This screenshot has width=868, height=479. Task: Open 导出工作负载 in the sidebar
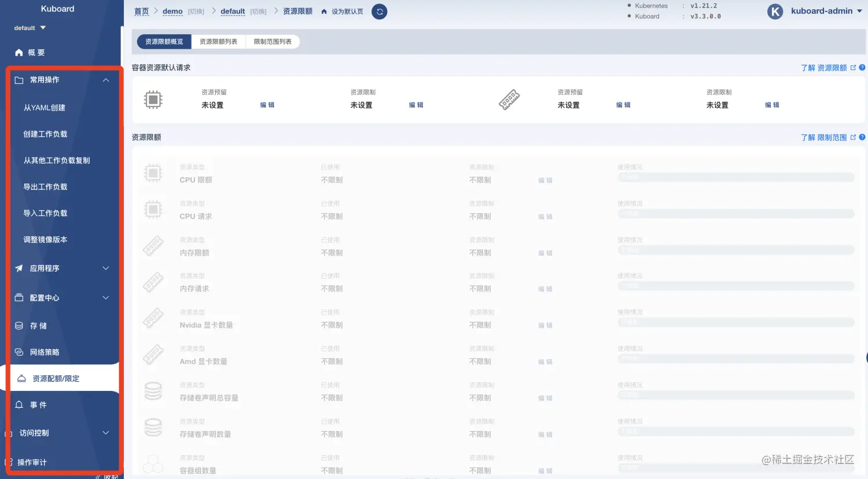(x=45, y=187)
